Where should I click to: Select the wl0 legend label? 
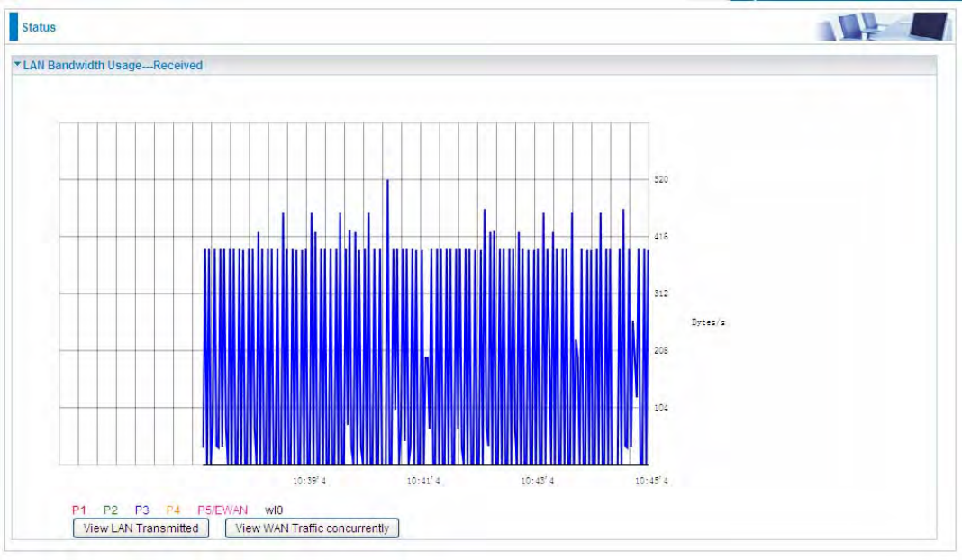click(274, 510)
